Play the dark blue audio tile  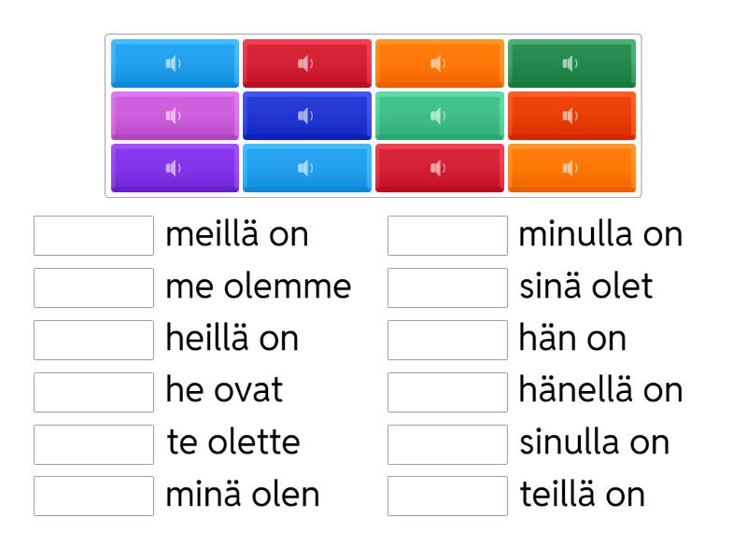pos(306,116)
